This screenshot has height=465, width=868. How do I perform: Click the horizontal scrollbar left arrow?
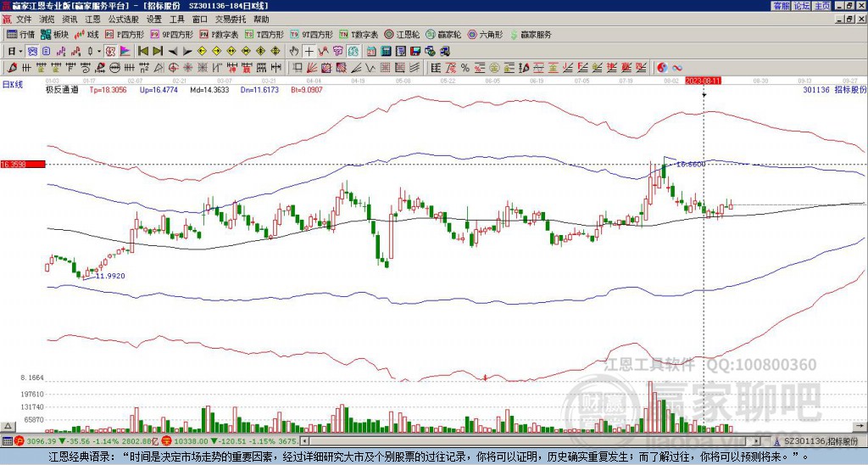click(304, 441)
